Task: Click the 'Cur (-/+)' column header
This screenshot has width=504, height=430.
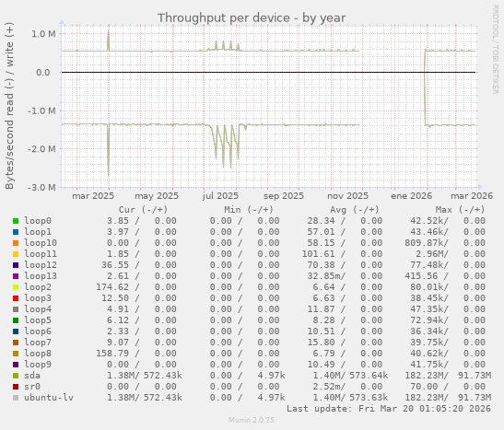Action: pos(143,210)
